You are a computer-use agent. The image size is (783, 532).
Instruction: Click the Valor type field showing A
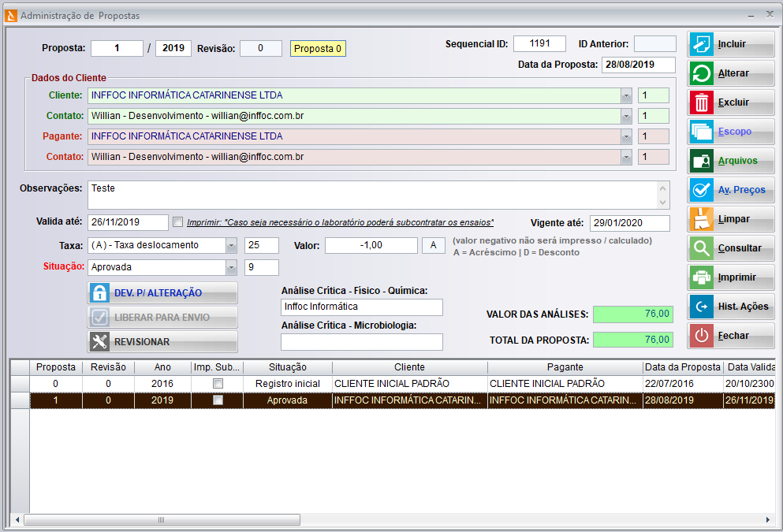click(x=434, y=246)
